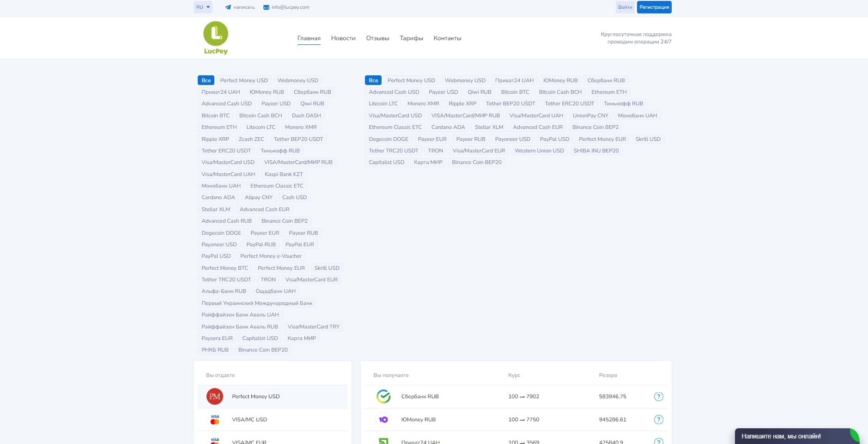Image resolution: width=868 pixels, height=444 pixels.
Task: Open help icon for ЮMoney RUB row
Action: [x=659, y=420]
